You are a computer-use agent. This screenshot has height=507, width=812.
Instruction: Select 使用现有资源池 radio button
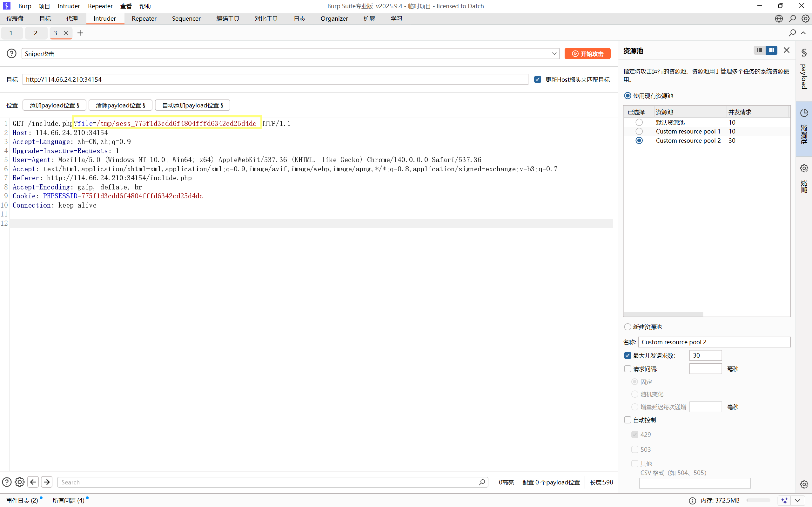(627, 96)
